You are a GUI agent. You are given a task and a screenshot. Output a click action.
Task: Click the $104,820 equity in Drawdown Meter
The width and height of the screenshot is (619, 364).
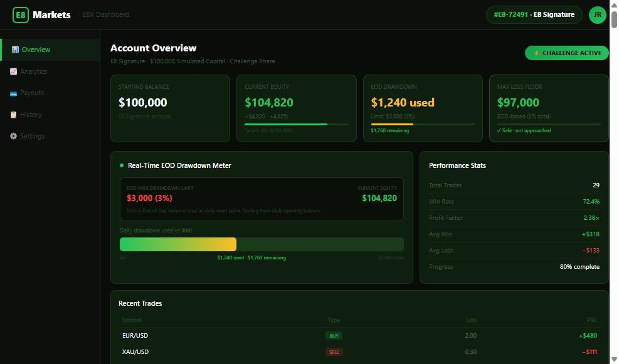379,198
